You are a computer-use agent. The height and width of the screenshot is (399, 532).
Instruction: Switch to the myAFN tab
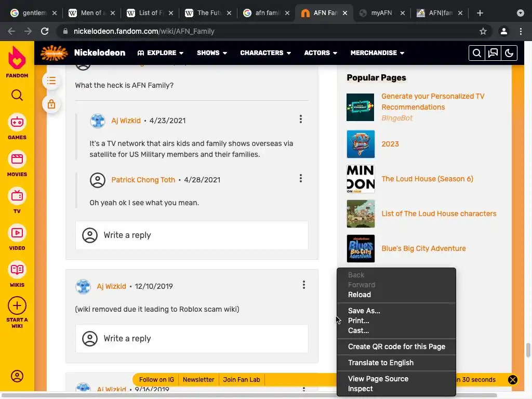point(382,13)
